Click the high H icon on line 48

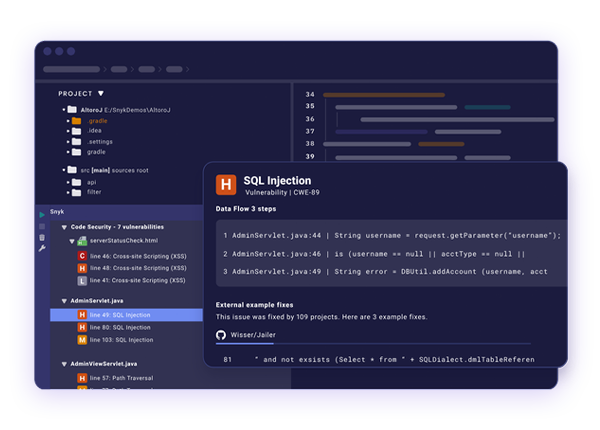click(x=82, y=268)
